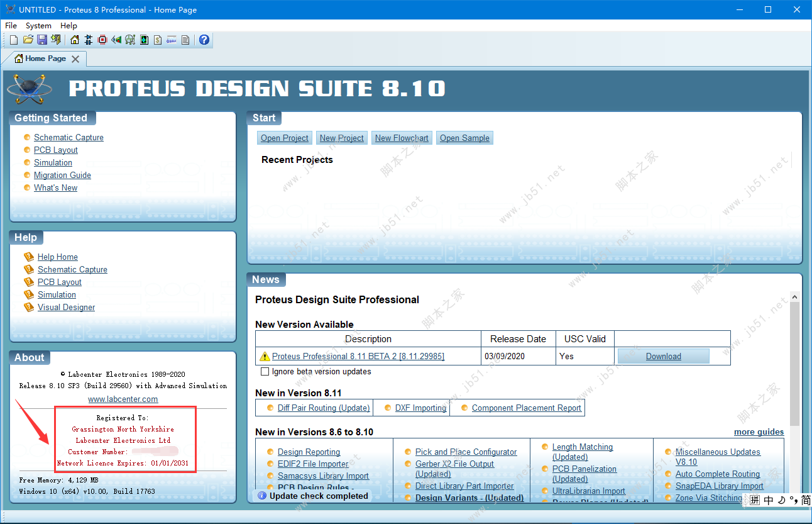The width and height of the screenshot is (812, 524).
Task: Open the Schematic Capture toolbar icon
Action: [x=88, y=40]
